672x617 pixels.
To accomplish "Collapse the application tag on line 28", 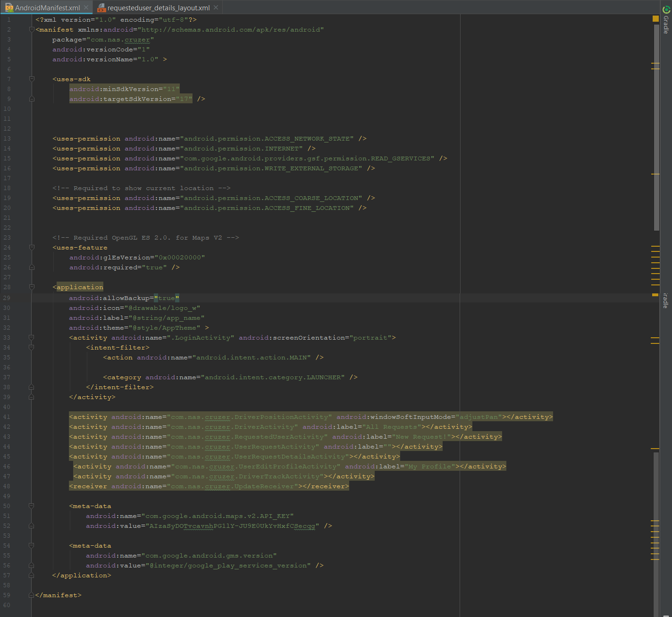I will [x=32, y=287].
